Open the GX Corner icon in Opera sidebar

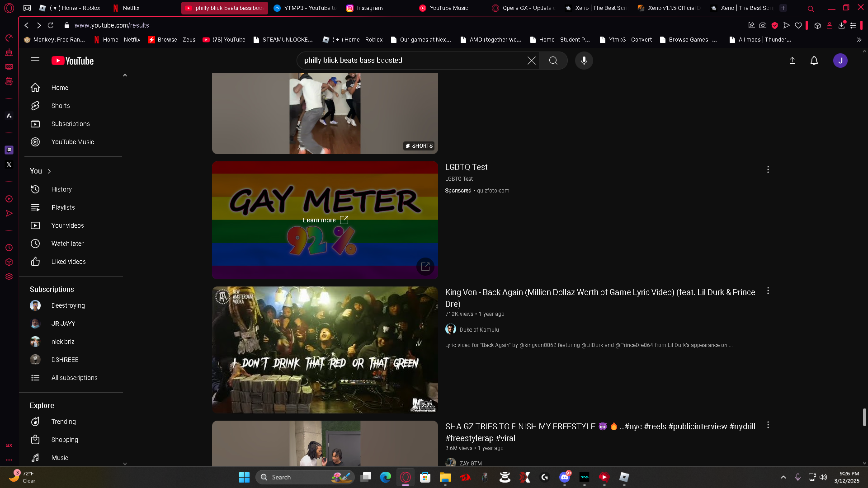click(9, 446)
